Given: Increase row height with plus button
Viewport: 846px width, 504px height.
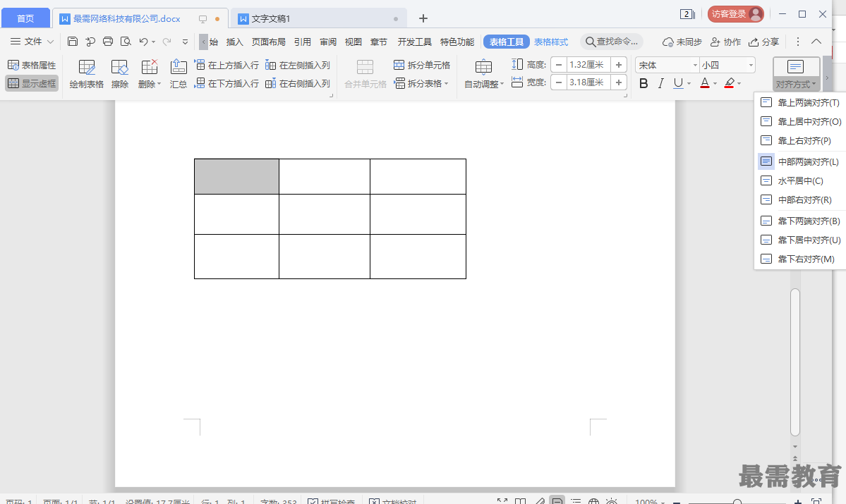Looking at the screenshot, I should [619, 65].
